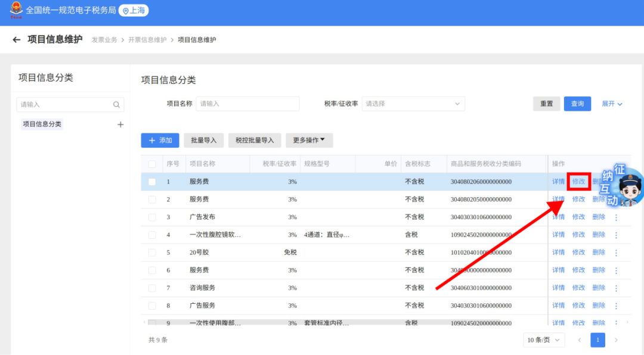
Task: Expand more filters with 展开
Action: 612,104
